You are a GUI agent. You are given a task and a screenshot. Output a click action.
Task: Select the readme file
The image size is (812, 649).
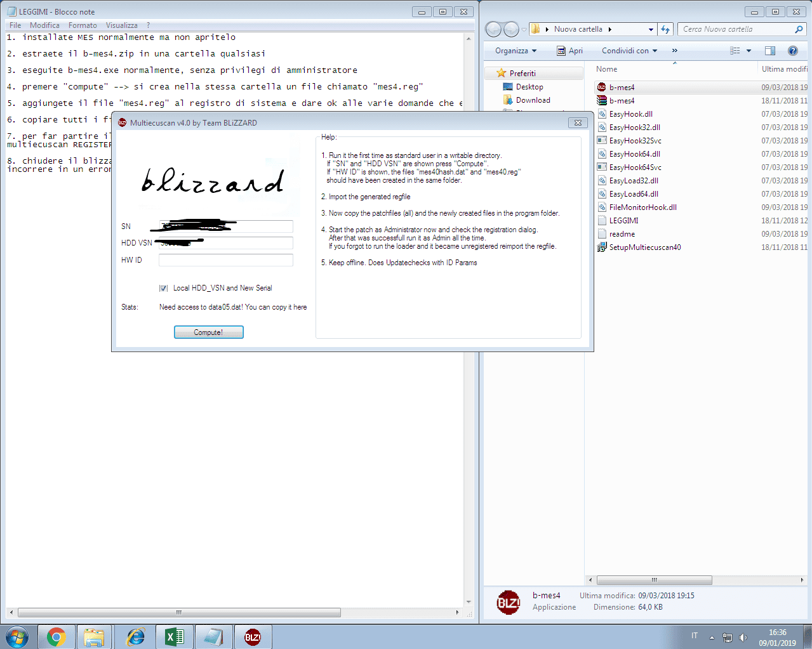tap(622, 234)
